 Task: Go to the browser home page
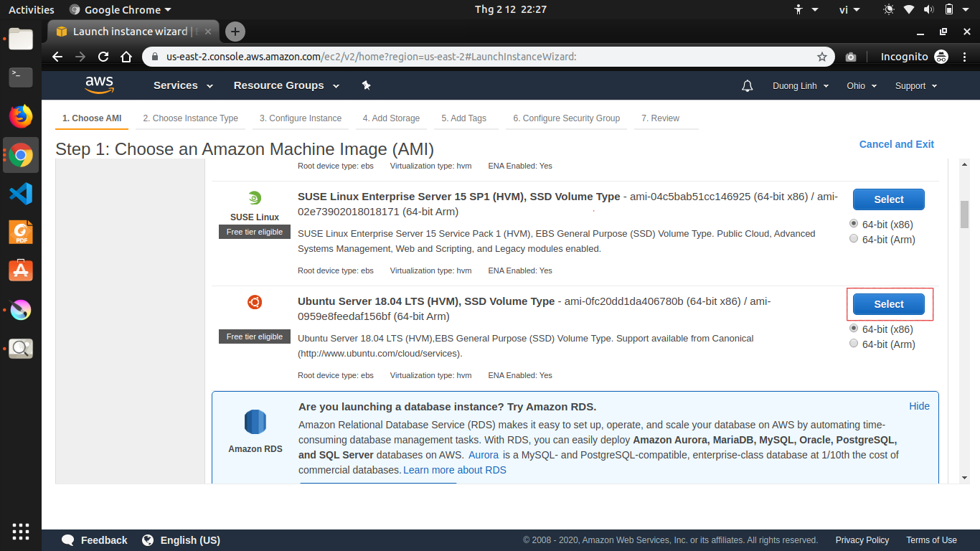pyautogui.click(x=126, y=57)
